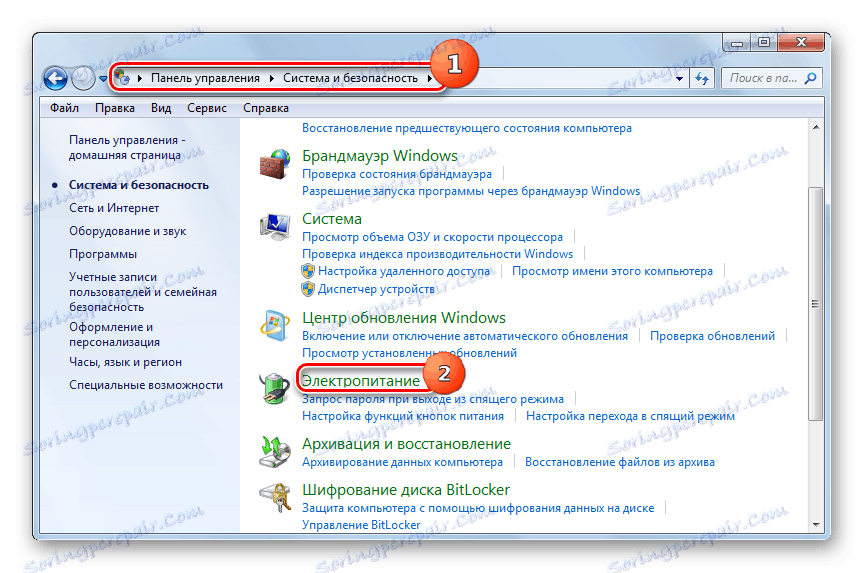
Task: Open the Вид menu
Action: click(x=161, y=108)
